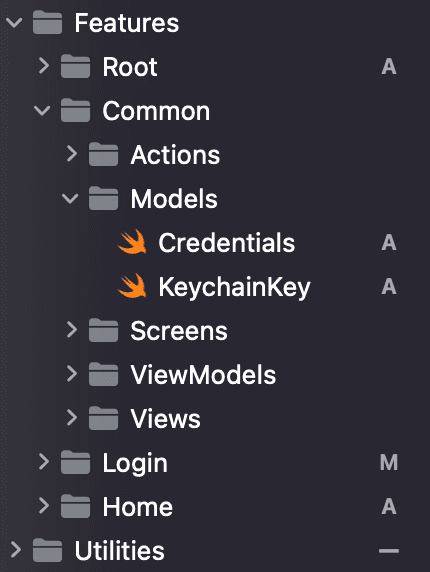Select the ViewModels folder name
Screen dimensions: 430x572
tap(203, 375)
